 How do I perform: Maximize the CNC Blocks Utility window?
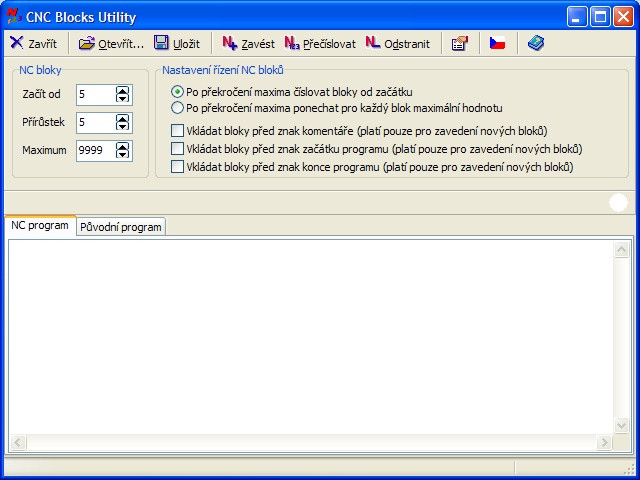(600, 17)
